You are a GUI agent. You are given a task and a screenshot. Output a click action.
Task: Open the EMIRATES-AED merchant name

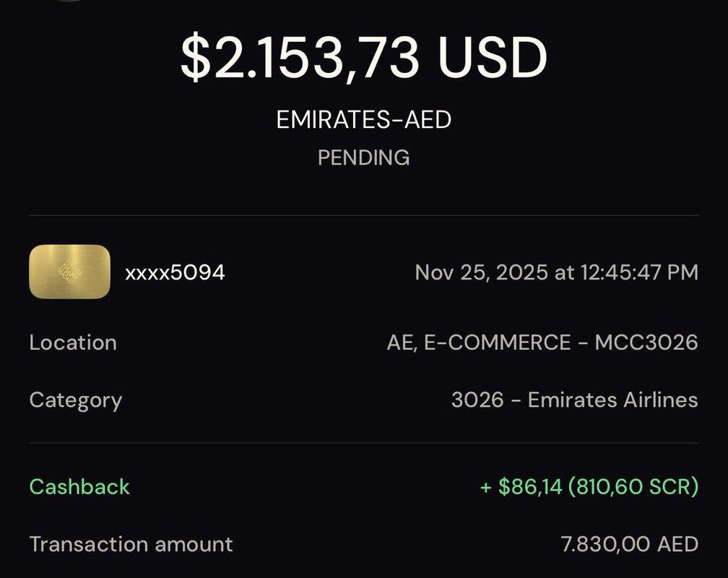tap(364, 120)
